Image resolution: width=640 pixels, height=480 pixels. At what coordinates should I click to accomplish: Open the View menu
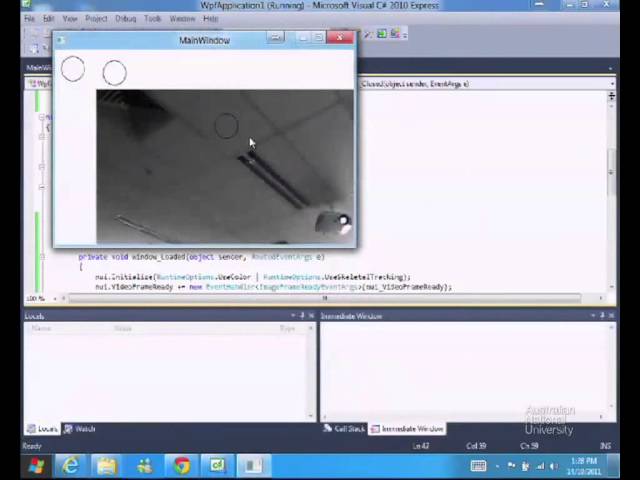[x=70, y=19]
